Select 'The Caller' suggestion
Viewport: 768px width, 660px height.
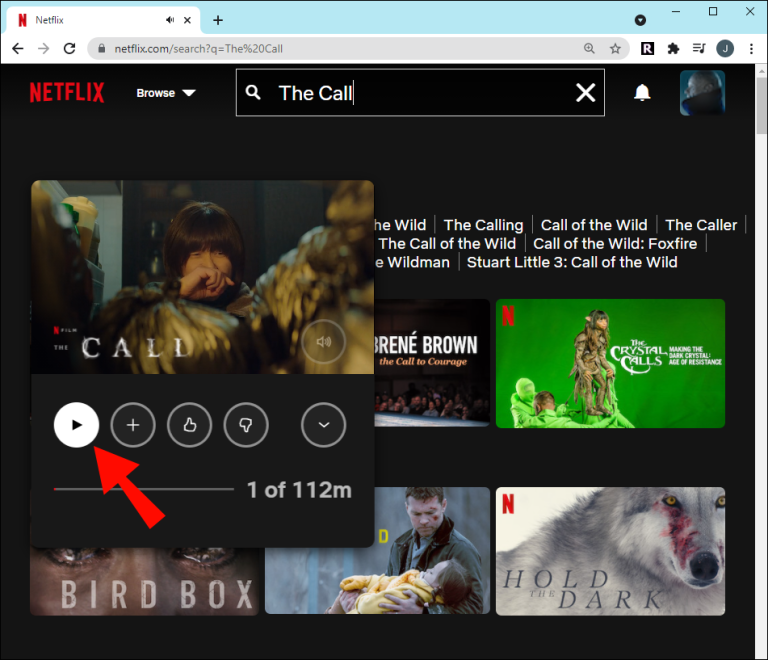(x=701, y=225)
